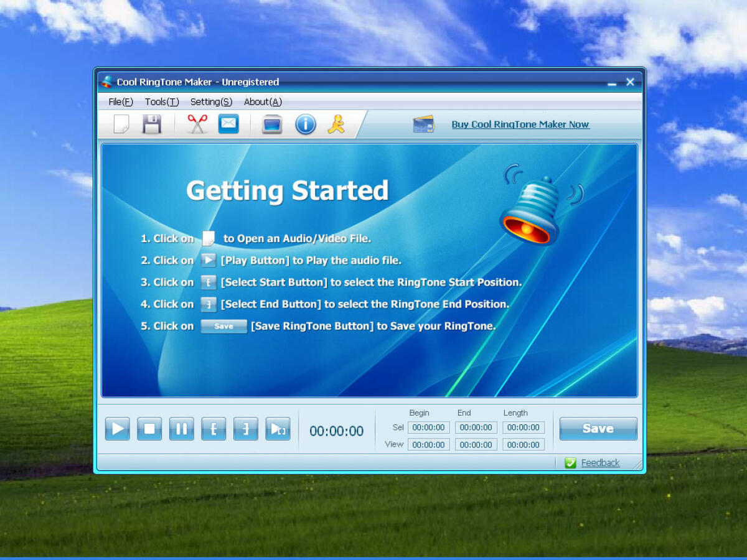747x560 pixels.
Task: Select the scissors cut tool
Action: point(197,124)
